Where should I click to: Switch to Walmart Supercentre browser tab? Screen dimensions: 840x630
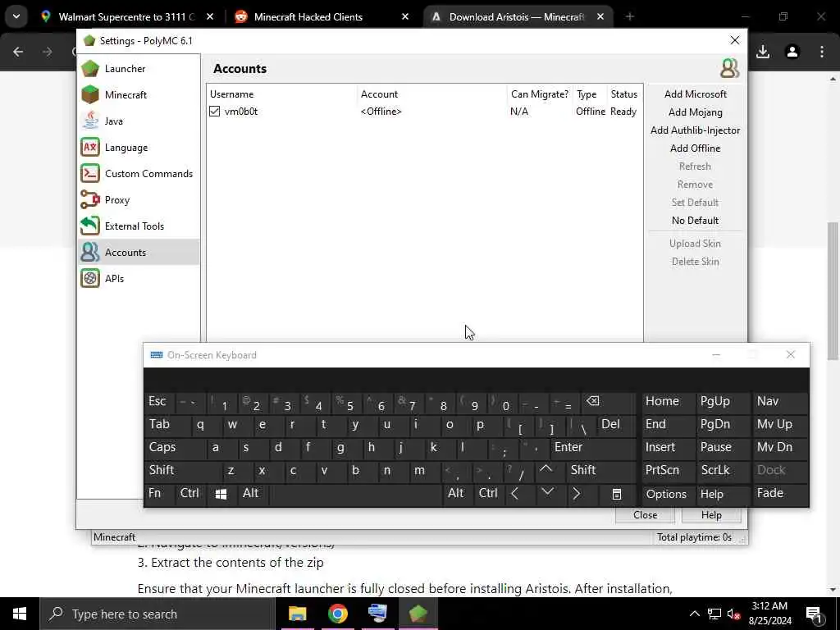129,17
